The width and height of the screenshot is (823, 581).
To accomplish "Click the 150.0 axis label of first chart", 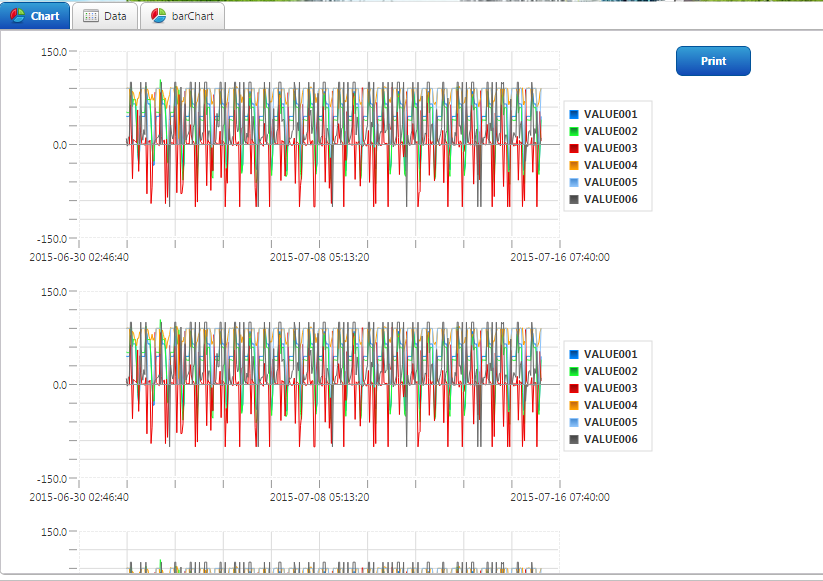I will (x=54, y=52).
